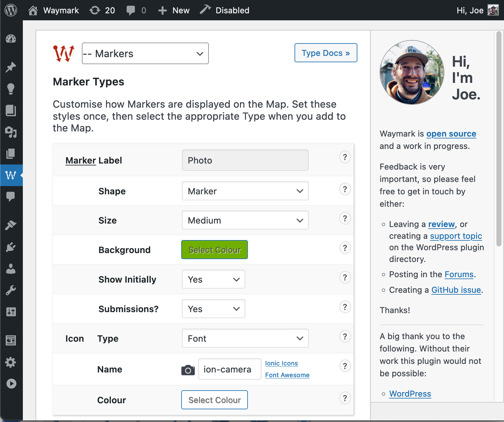Open the Submissions Yes dropdown
This screenshot has height=422, width=504.
[213, 309]
